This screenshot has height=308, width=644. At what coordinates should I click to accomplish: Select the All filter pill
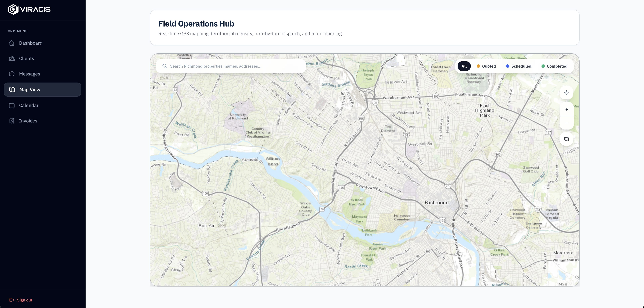point(464,66)
